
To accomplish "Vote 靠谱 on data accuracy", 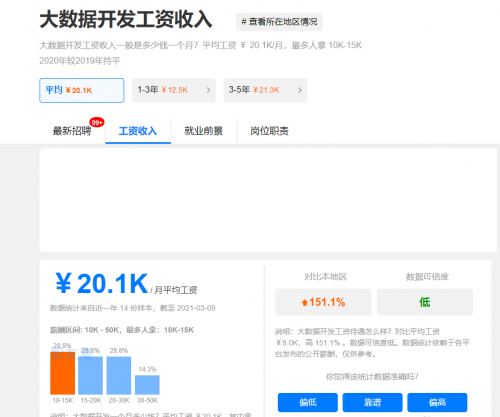I will click(x=372, y=402).
